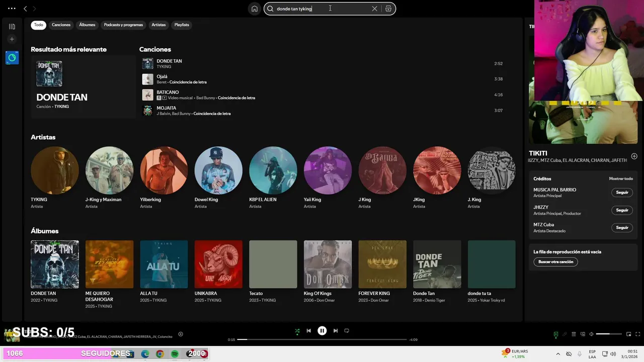Open Chrome from the Windows taskbar
The width and height of the screenshot is (644, 362).
click(159, 354)
